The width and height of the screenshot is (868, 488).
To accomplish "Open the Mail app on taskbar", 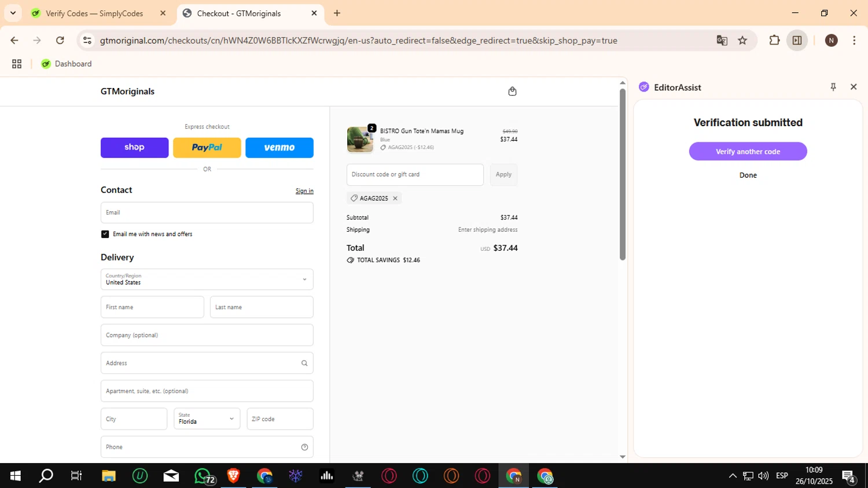I will coord(171,476).
